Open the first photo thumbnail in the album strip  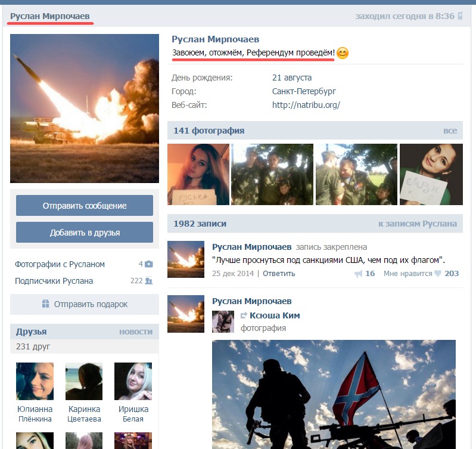click(197, 174)
